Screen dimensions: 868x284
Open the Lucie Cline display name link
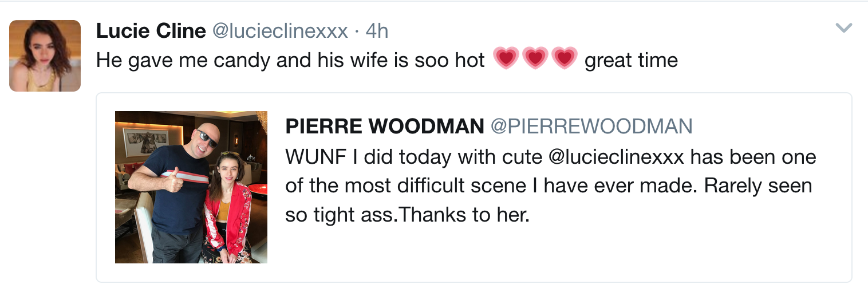pos(151,31)
